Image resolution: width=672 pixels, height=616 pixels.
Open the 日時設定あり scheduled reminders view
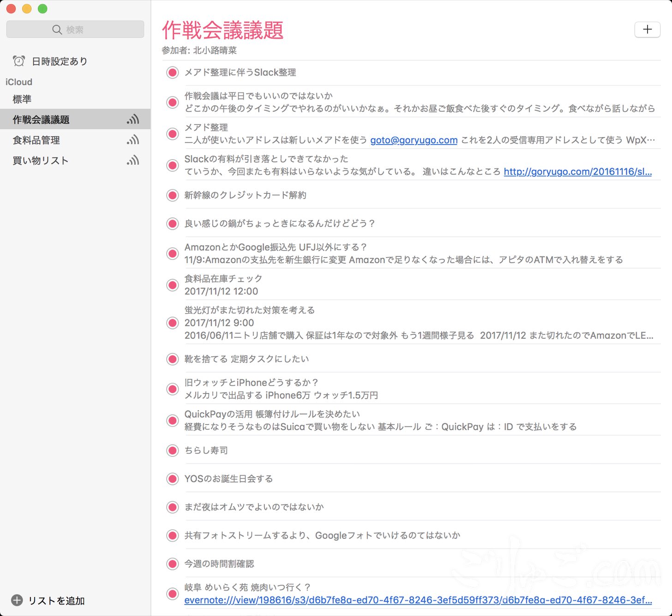click(58, 61)
